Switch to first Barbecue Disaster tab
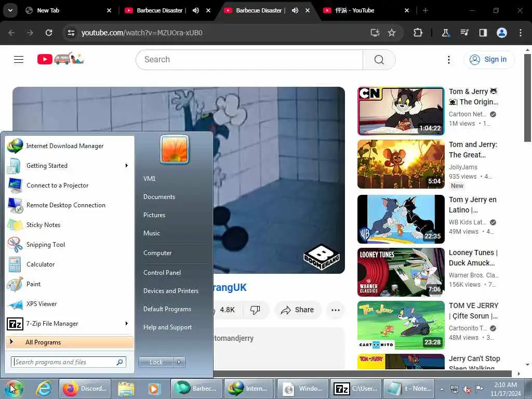Screen dimensions: 532x399 167,10
